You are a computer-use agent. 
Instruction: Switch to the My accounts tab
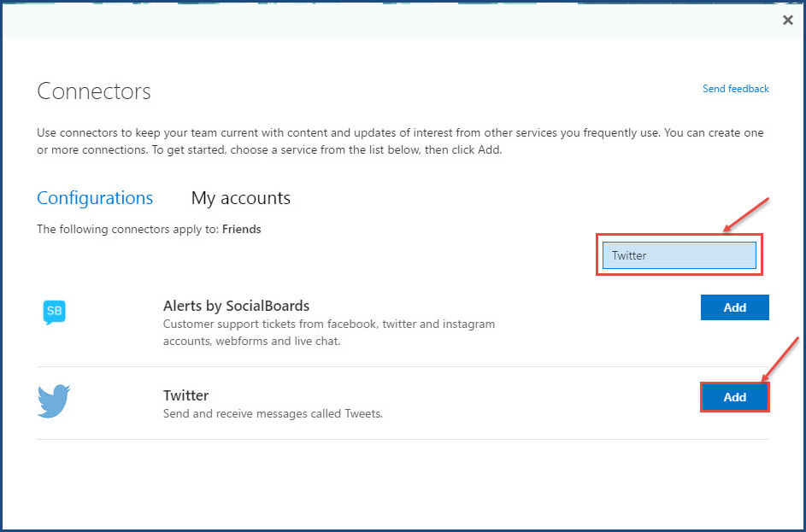click(x=240, y=198)
